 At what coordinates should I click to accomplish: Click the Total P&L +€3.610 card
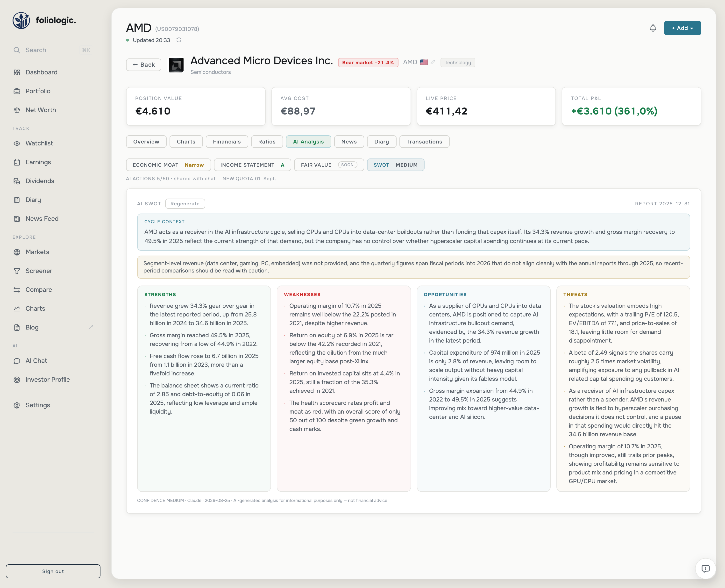[631, 106]
